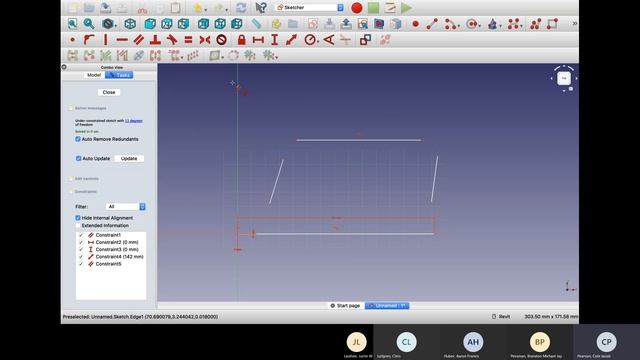Toggle the checkmark for Constraint2 (0 mm)
640x360 pixels.
coord(81,242)
